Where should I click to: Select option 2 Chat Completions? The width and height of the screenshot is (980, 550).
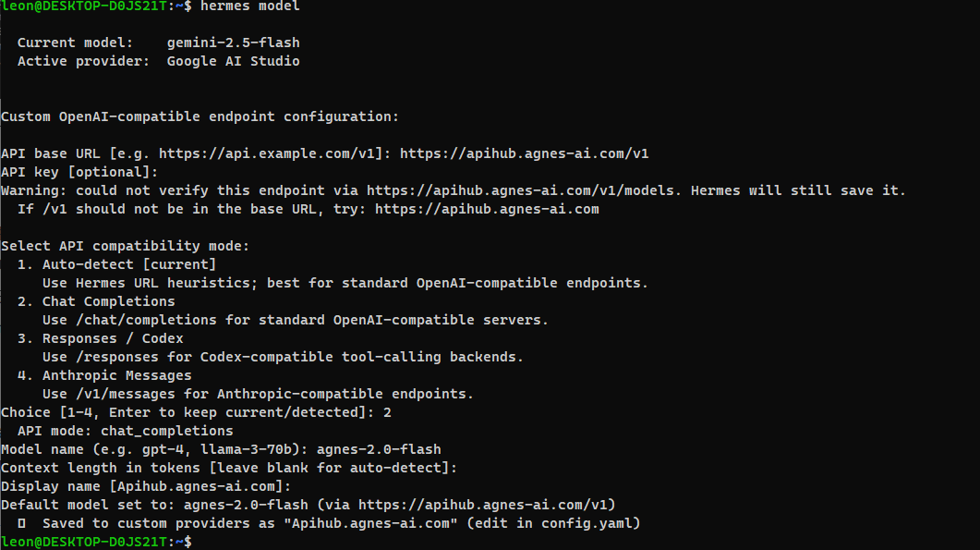coord(96,301)
